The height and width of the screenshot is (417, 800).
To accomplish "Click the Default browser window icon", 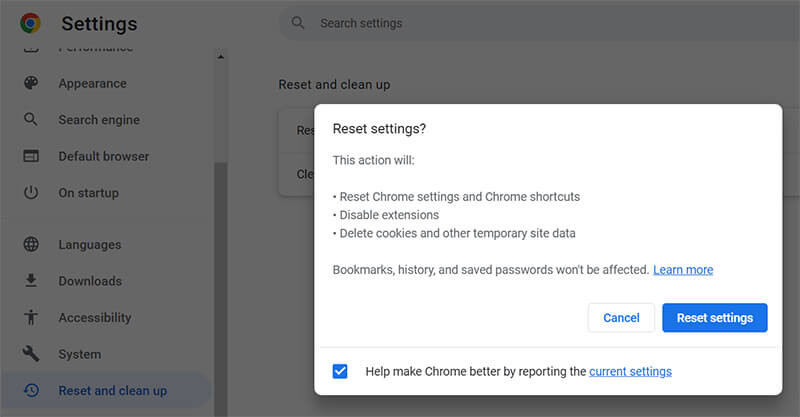I will tap(31, 156).
